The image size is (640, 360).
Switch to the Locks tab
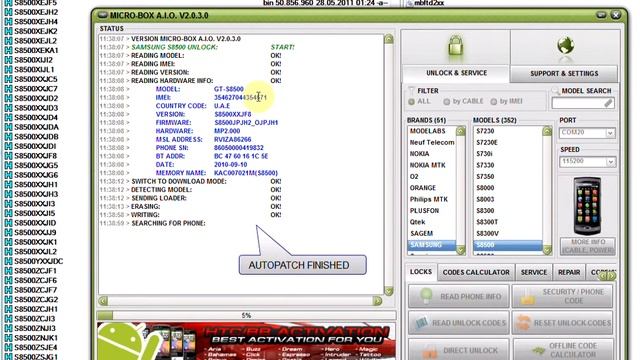(x=421, y=272)
